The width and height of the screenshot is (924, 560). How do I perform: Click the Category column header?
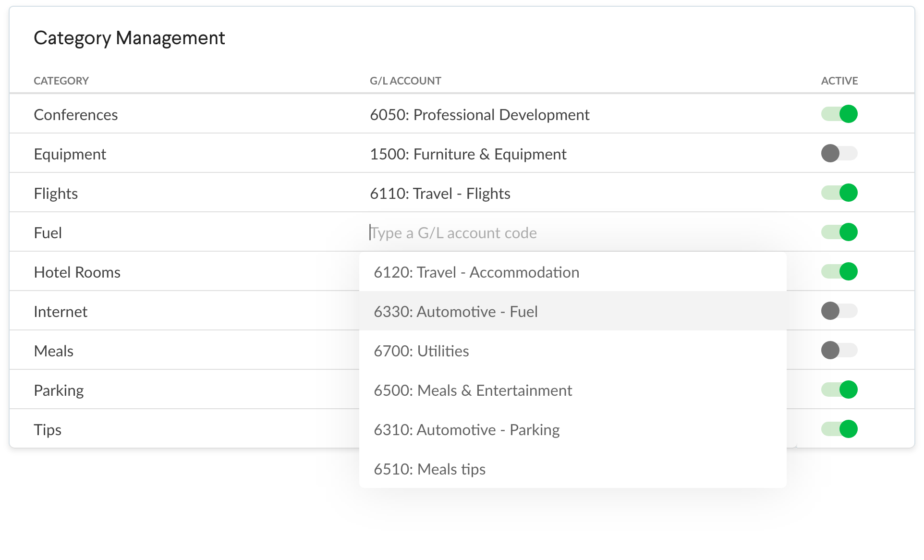click(x=61, y=81)
